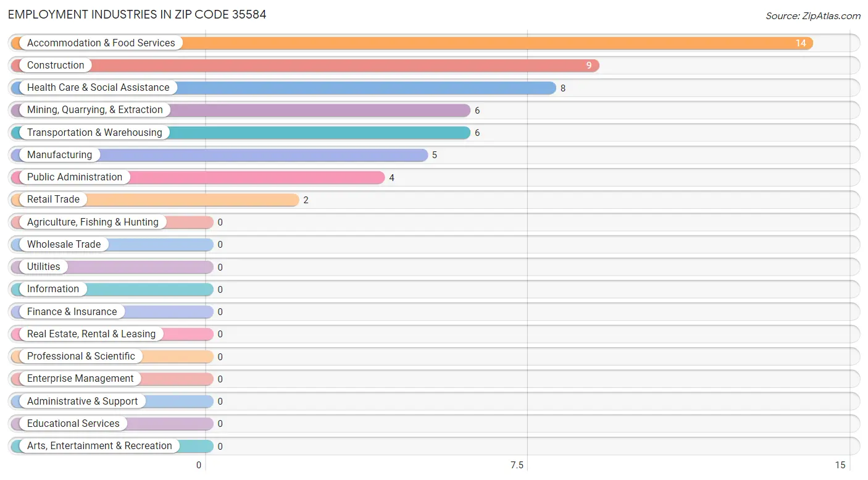Click the Transportation & Warehousing label
Viewport: 868px width, 480px height.
[x=94, y=132]
